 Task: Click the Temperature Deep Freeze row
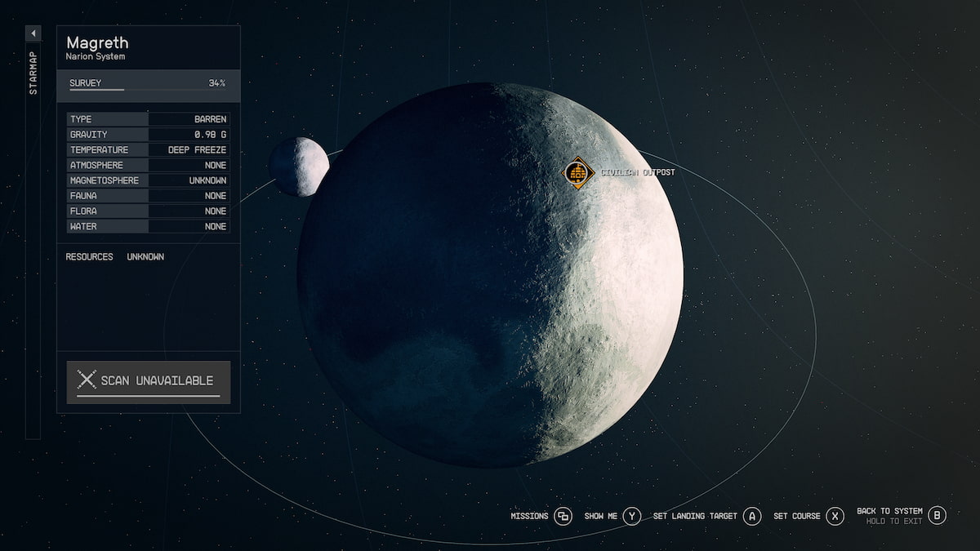tap(148, 150)
